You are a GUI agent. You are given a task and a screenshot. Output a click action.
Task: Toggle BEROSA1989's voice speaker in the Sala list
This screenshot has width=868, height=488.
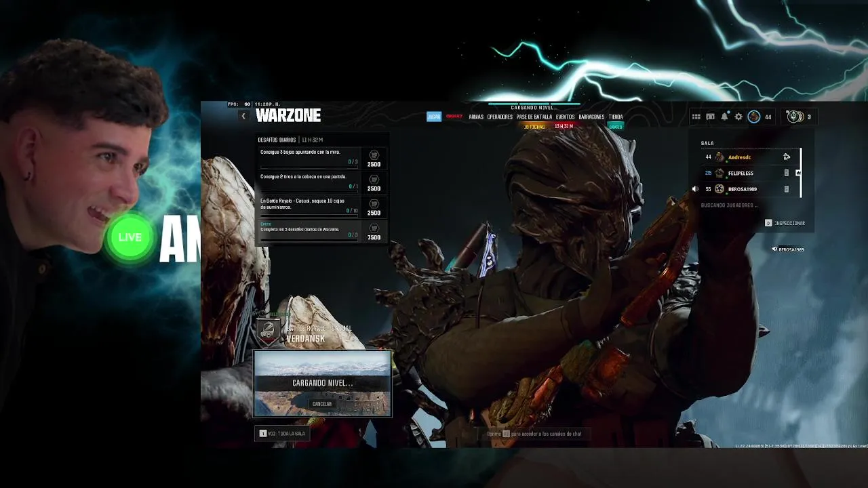tap(695, 189)
